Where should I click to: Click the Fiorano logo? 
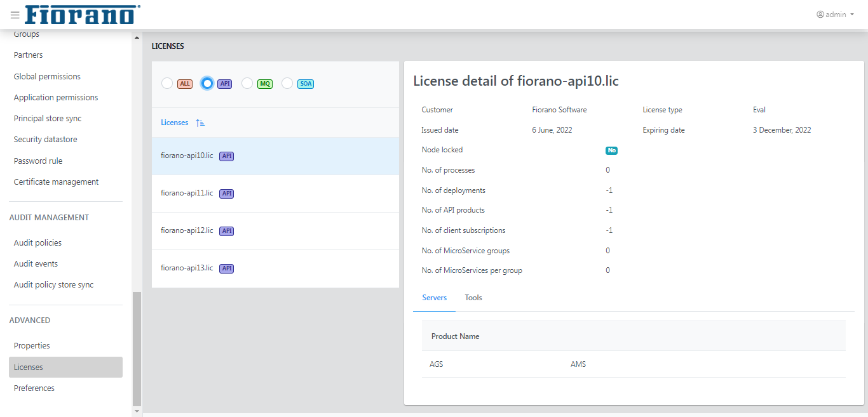83,15
